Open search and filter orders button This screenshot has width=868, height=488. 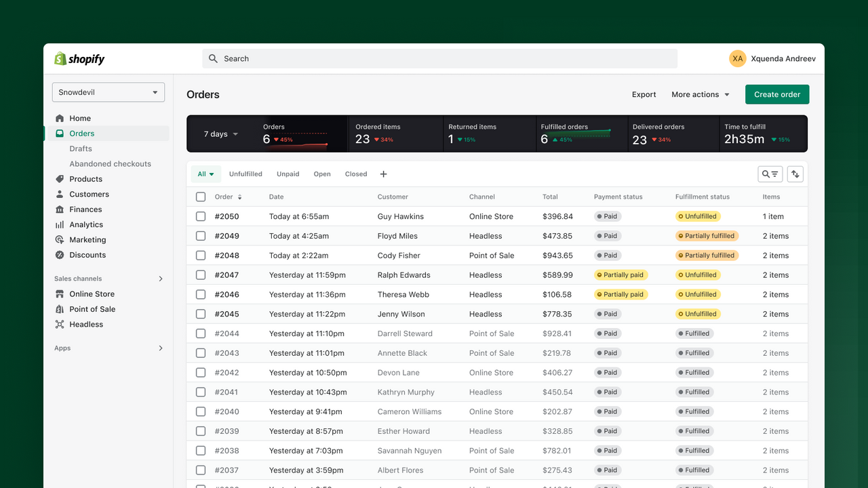pyautogui.click(x=770, y=174)
